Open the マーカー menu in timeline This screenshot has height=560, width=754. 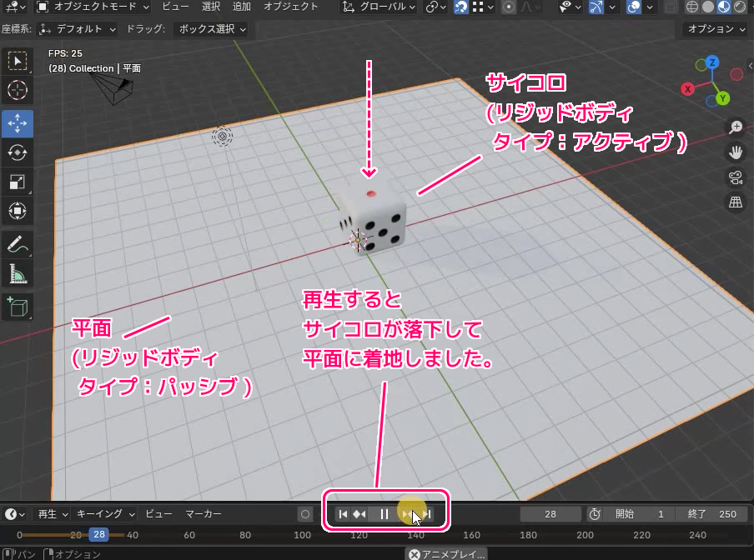(x=204, y=514)
